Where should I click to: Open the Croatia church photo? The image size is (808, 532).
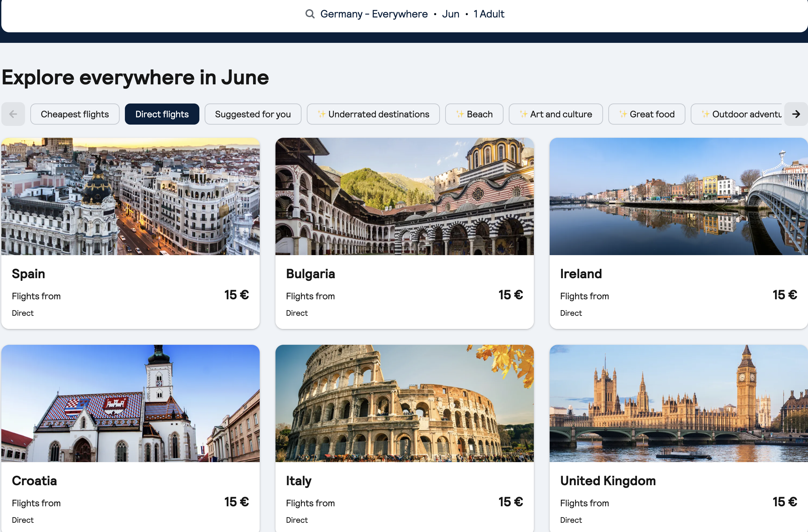[x=130, y=403]
